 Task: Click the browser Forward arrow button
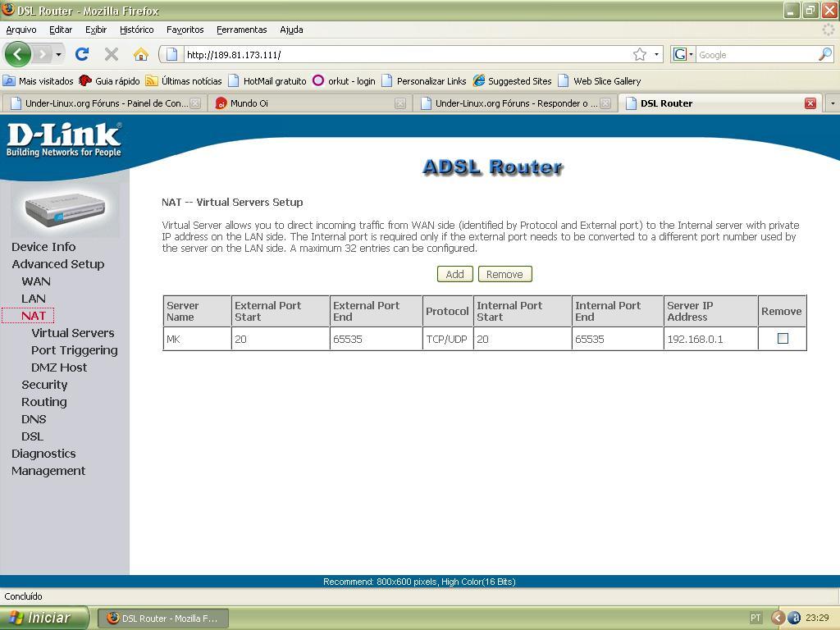tap(42, 54)
